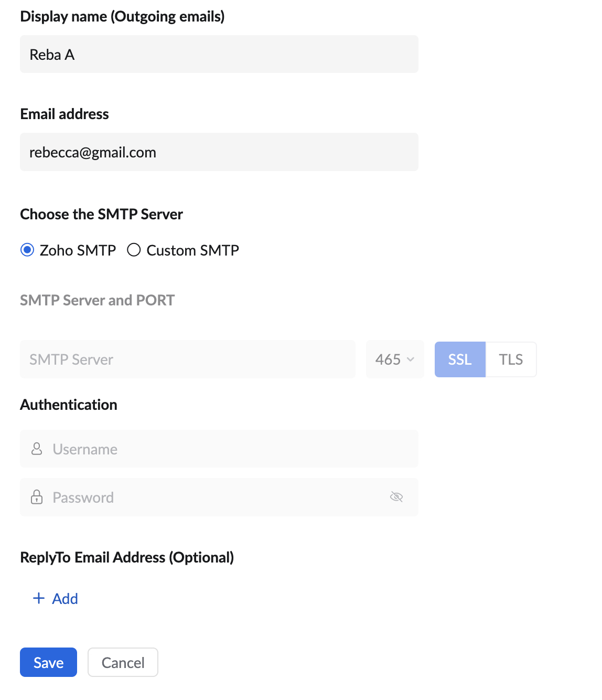
Task: Click the chevron arrow next to 465
Action: [x=411, y=359]
